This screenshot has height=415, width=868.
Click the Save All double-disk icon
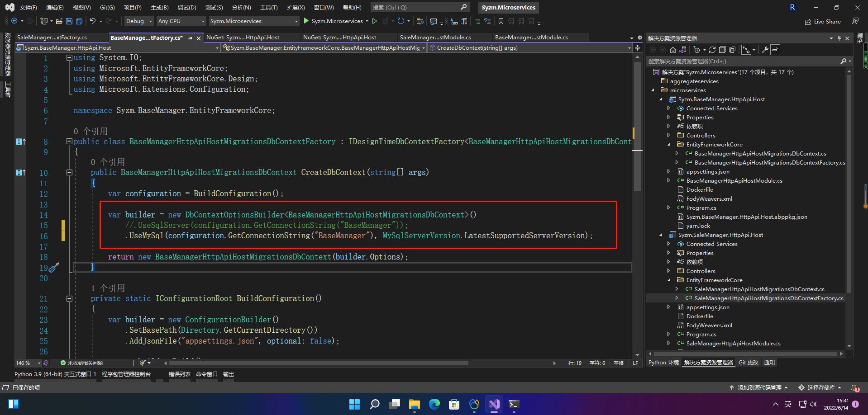click(79, 21)
